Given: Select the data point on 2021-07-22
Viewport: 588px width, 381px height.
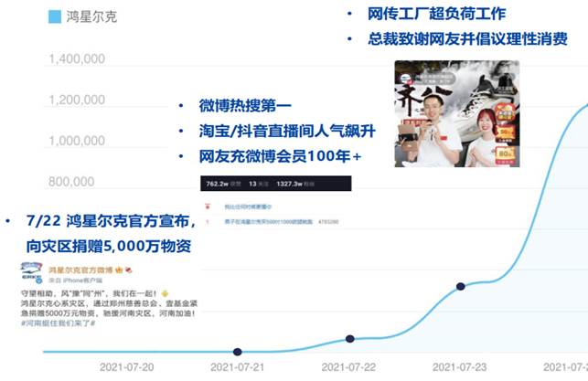Looking at the screenshot, I should (x=350, y=339).
